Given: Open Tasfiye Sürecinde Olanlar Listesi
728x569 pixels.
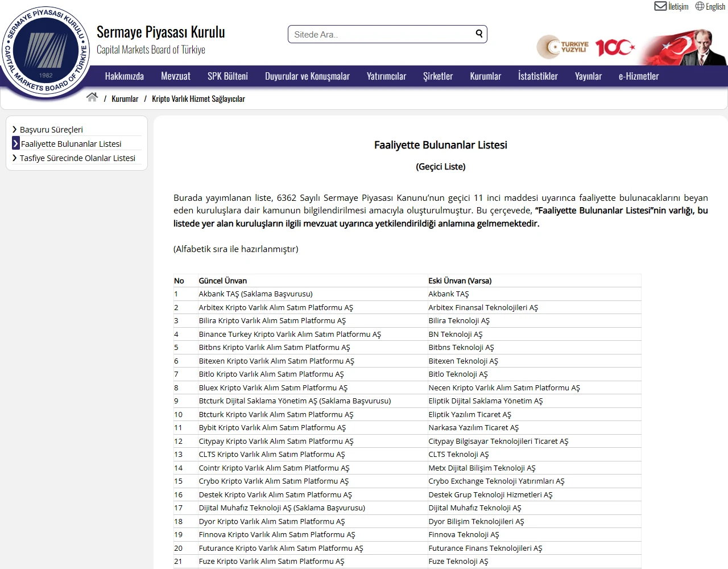Looking at the screenshot, I should (x=77, y=158).
